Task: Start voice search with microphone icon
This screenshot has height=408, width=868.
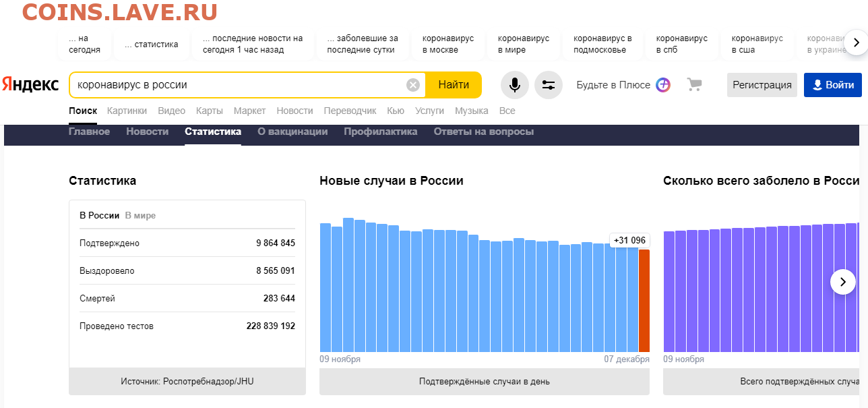Action: (x=515, y=85)
